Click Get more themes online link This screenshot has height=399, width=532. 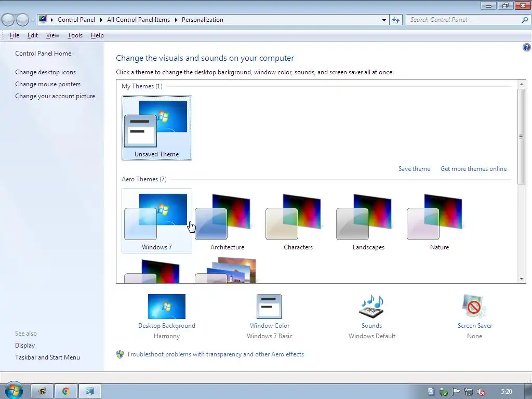[x=473, y=169]
